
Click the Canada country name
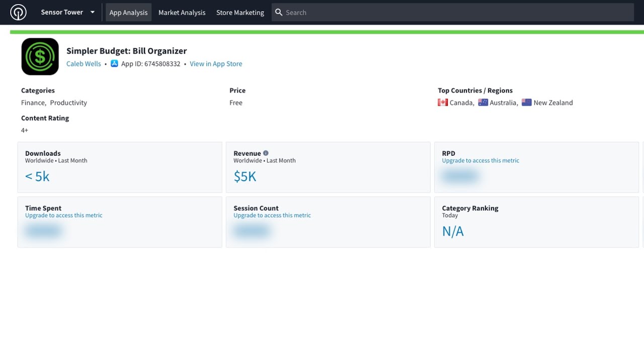[x=461, y=103]
